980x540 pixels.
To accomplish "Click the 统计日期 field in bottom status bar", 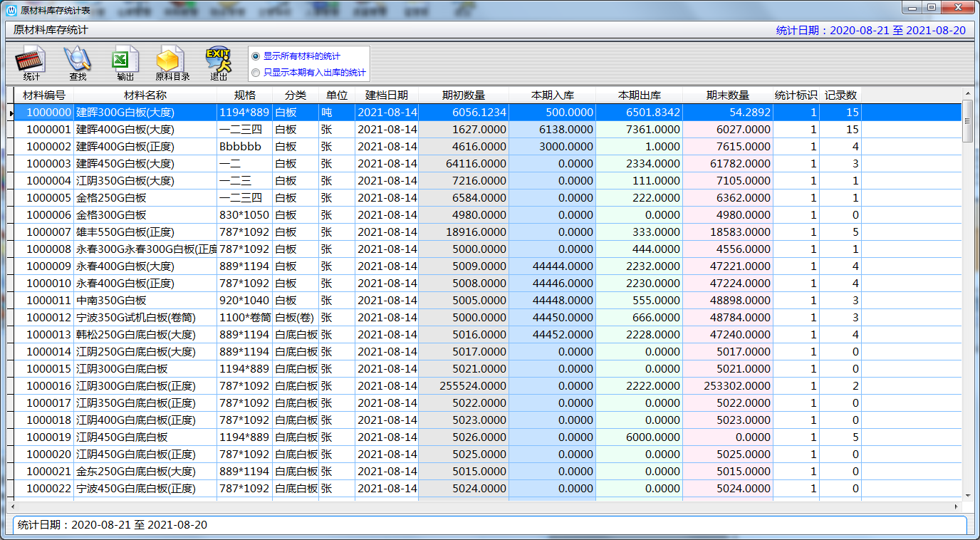I will (x=489, y=525).
